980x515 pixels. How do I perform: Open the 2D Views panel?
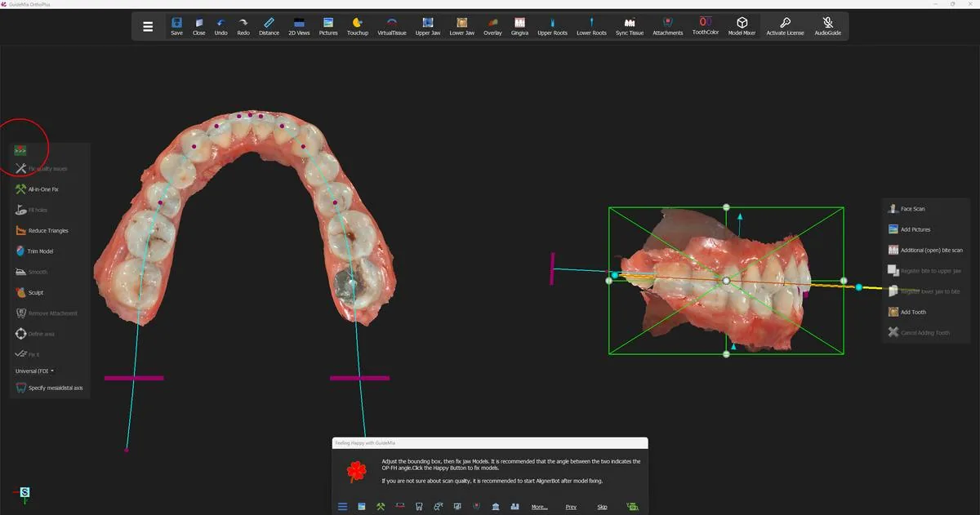coord(299,26)
